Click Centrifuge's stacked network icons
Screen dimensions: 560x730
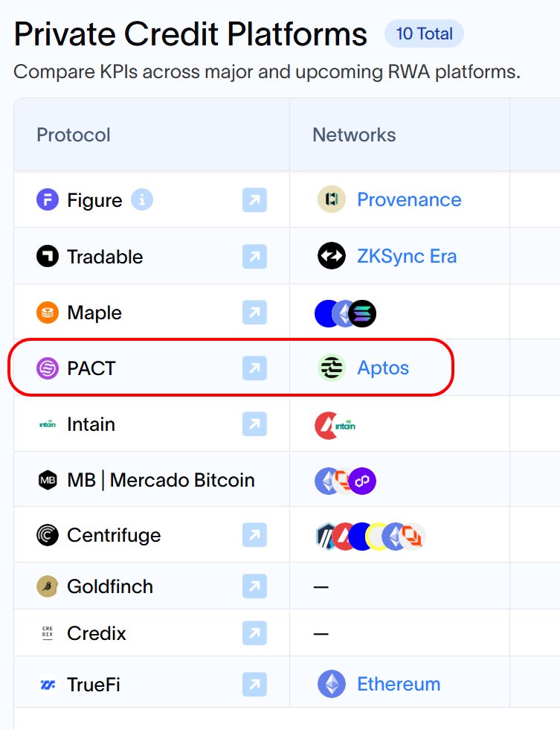(370, 535)
